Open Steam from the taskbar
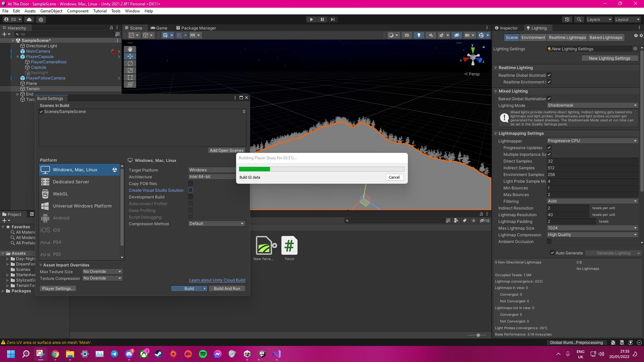Viewport: 644px width, 362px height. (158, 354)
